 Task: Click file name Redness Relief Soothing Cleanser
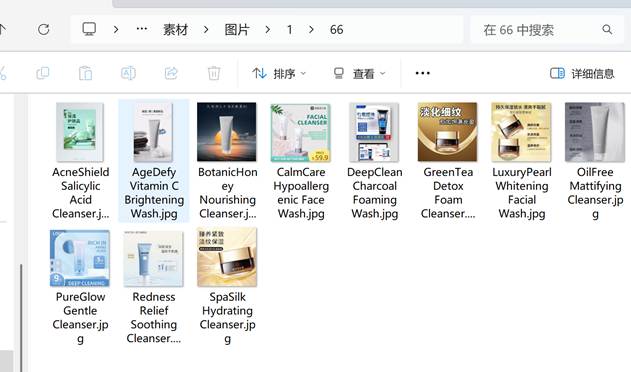(154, 318)
